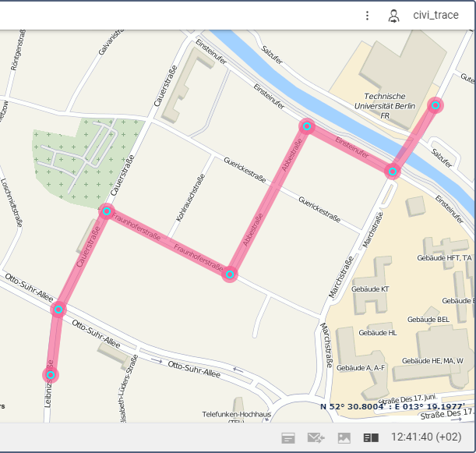
Task: Select the route waypoint near Technische Universität Berlin
Action: click(435, 105)
